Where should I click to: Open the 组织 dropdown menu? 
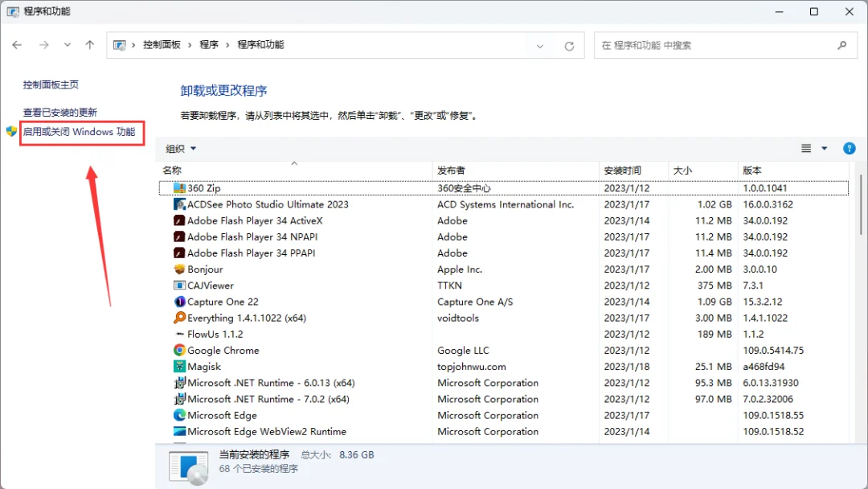point(181,149)
